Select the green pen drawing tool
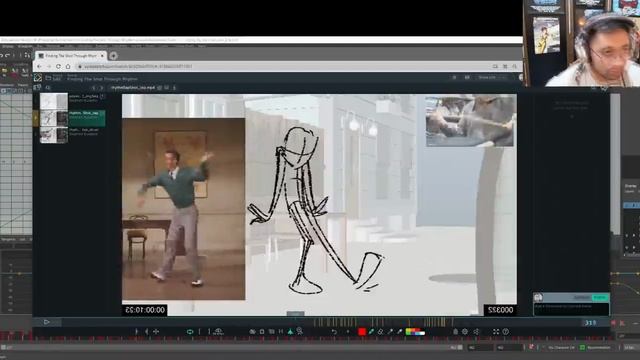The height and width of the screenshot is (360, 640). point(371,332)
